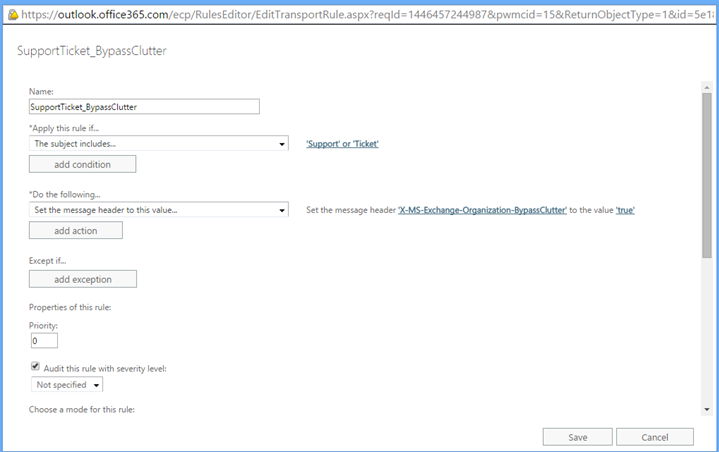Click the Name field containing SupportTicket_BypassClutter
The image size is (719, 452).
point(144,107)
